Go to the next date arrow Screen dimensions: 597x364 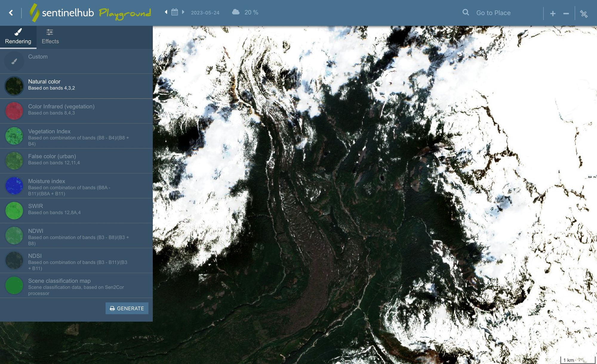pyautogui.click(x=183, y=12)
